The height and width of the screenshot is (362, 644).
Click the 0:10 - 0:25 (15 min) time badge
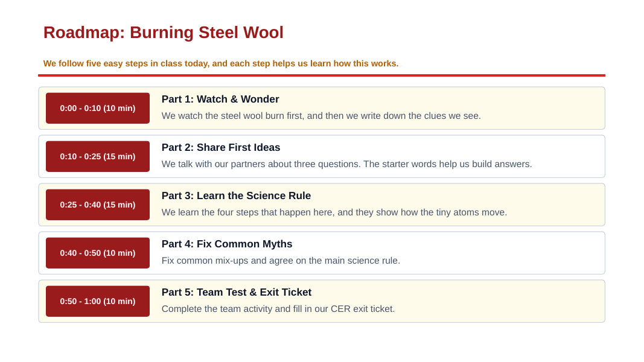click(x=98, y=156)
